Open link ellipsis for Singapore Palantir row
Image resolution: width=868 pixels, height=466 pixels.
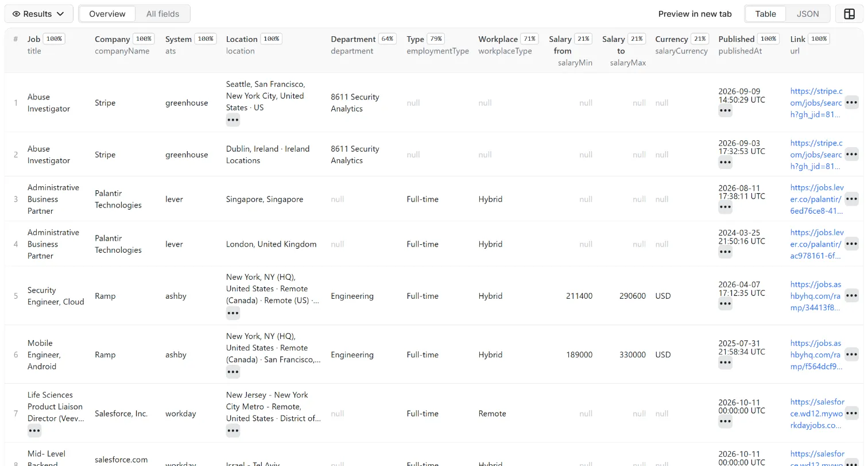[x=851, y=199]
